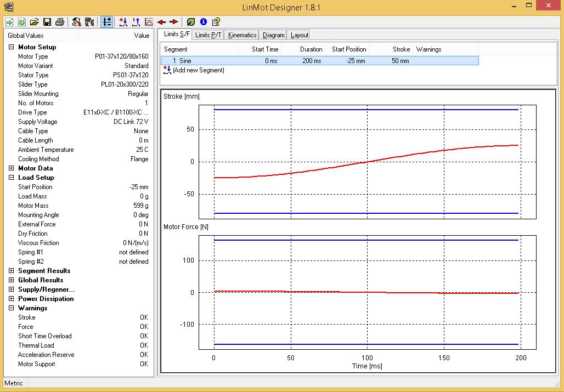Click the Print icon in toolbar
The image size is (564, 392).
tap(59, 22)
